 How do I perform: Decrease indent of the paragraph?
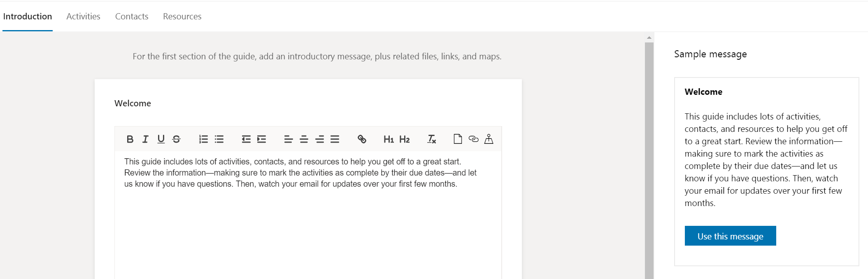[246, 139]
